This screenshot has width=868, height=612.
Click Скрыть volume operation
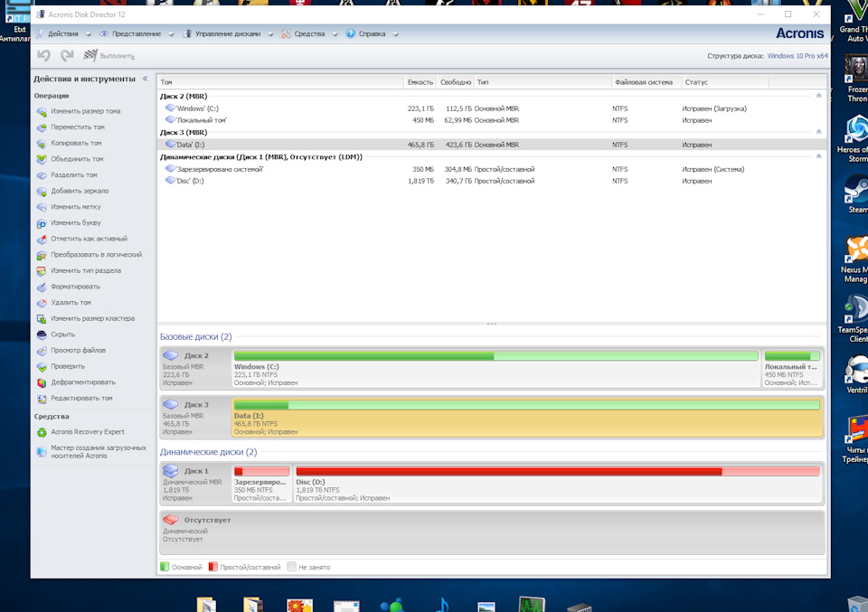coord(56,334)
